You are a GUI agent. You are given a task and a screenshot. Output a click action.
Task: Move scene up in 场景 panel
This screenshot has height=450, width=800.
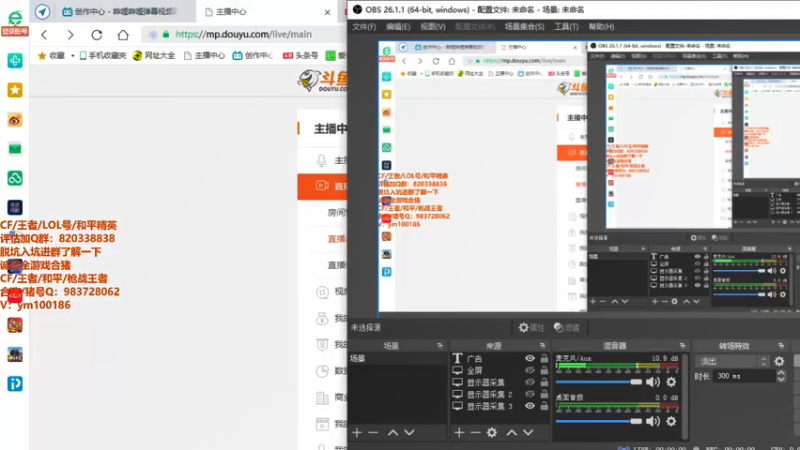coord(392,433)
